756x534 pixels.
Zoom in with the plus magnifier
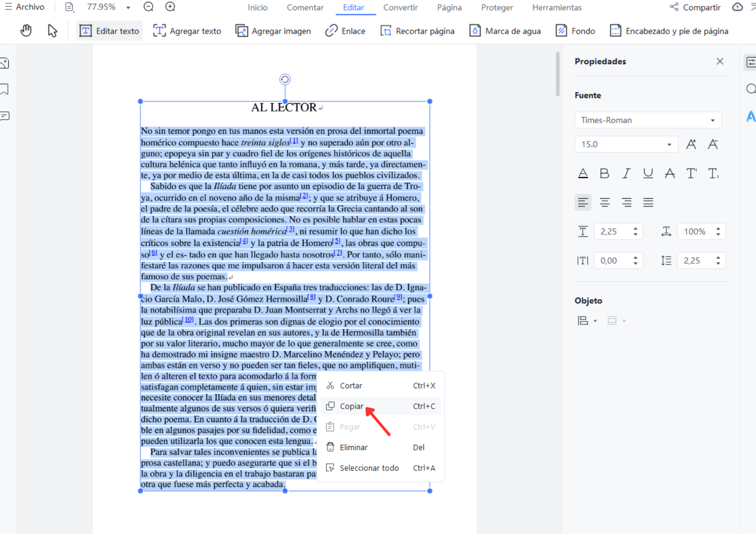click(x=170, y=7)
